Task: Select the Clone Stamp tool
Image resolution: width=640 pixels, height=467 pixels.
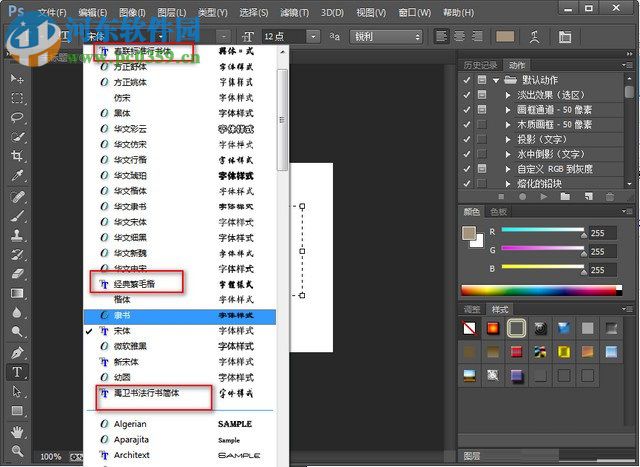Action: coord(17,235)
